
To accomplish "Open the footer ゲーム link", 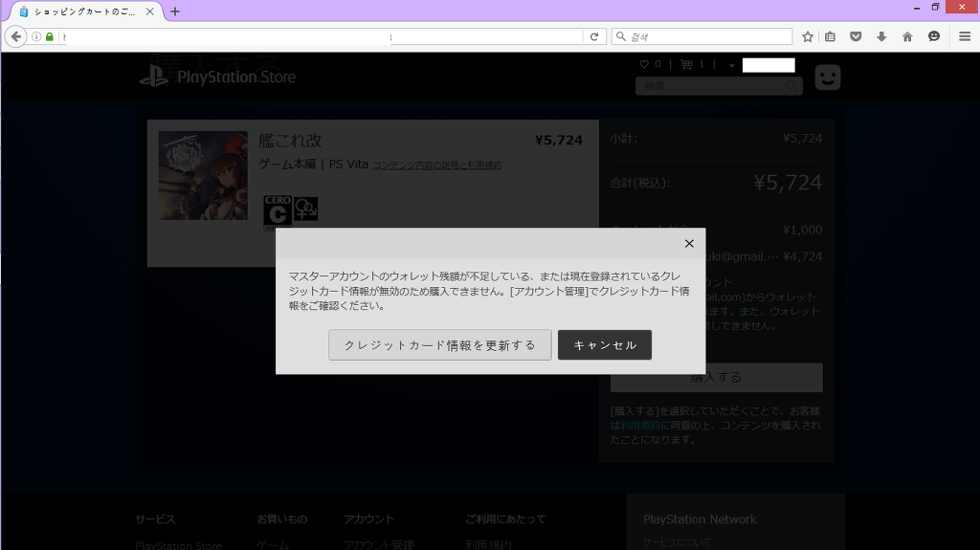I will [x=273, y=545].
